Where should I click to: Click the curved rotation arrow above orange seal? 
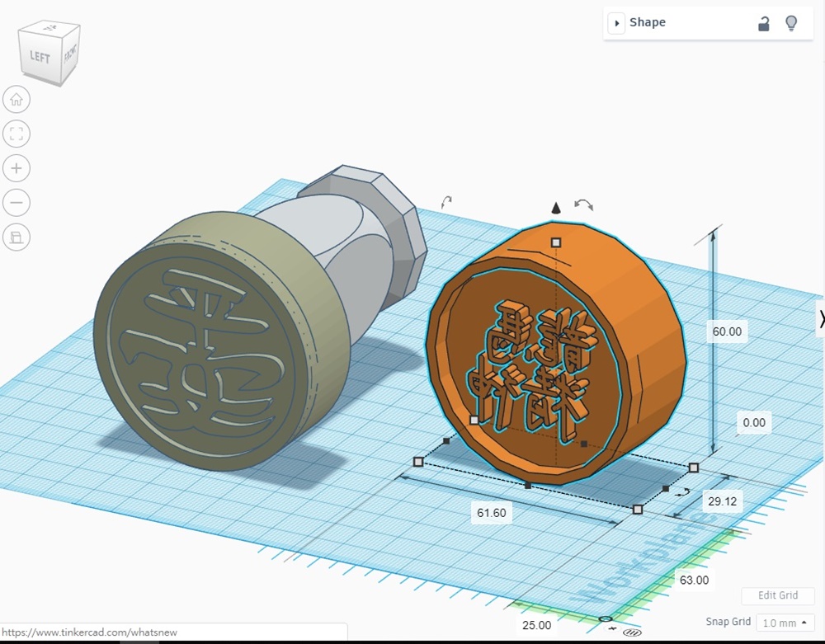[x=584, y=204]
